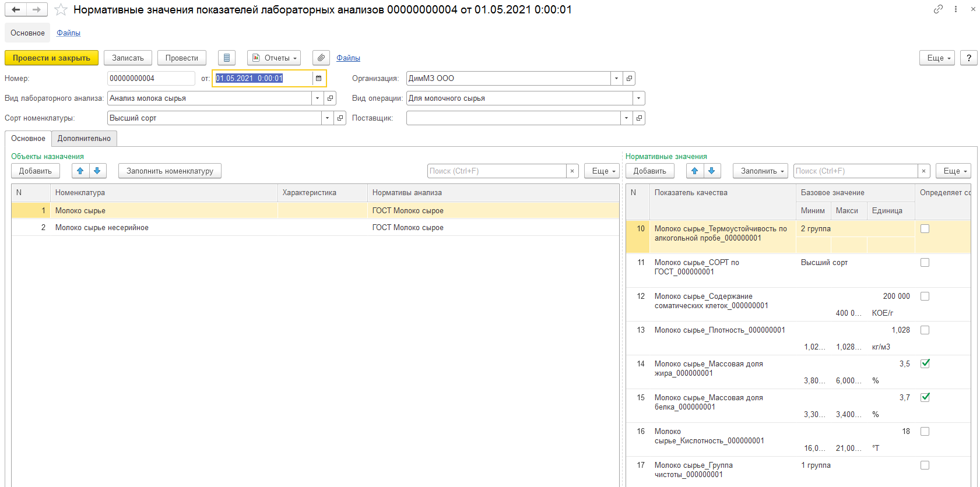
Task: Click the Номенклатура column header
Action: 163,192
